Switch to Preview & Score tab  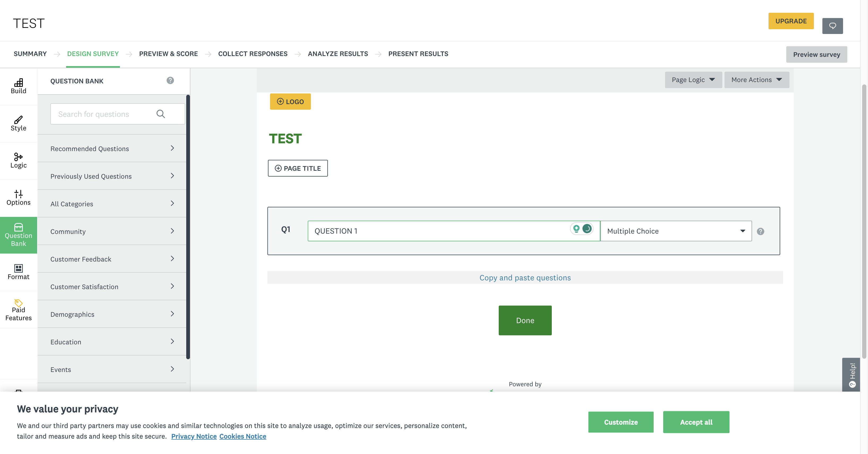pyautogui.click(x=168, y=54)
